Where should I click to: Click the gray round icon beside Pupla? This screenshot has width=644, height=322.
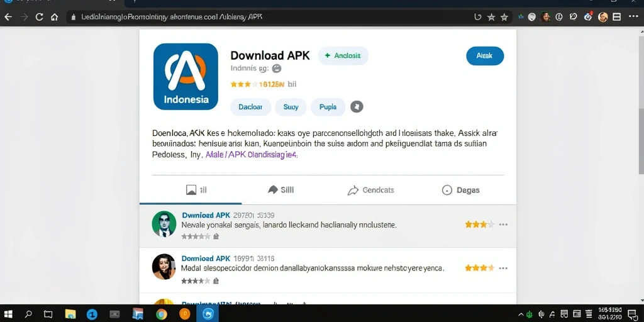(357, 107)
